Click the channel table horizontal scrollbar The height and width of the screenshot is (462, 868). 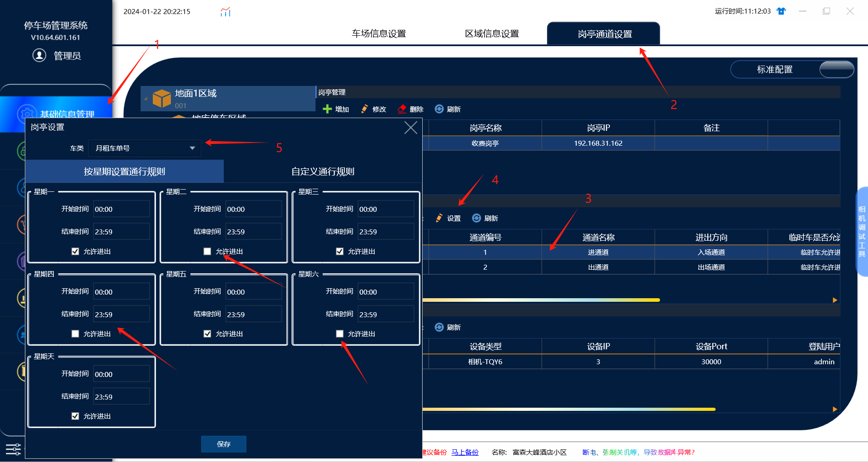pos(541,300)
